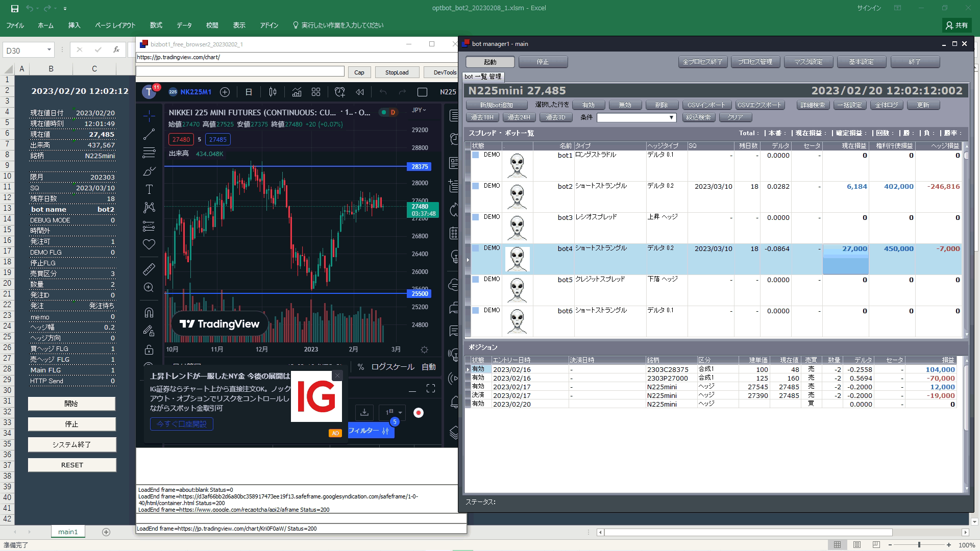Click the create alert clock icon
The height and width of the screenshot is (551, 980).
click(340, 92)
